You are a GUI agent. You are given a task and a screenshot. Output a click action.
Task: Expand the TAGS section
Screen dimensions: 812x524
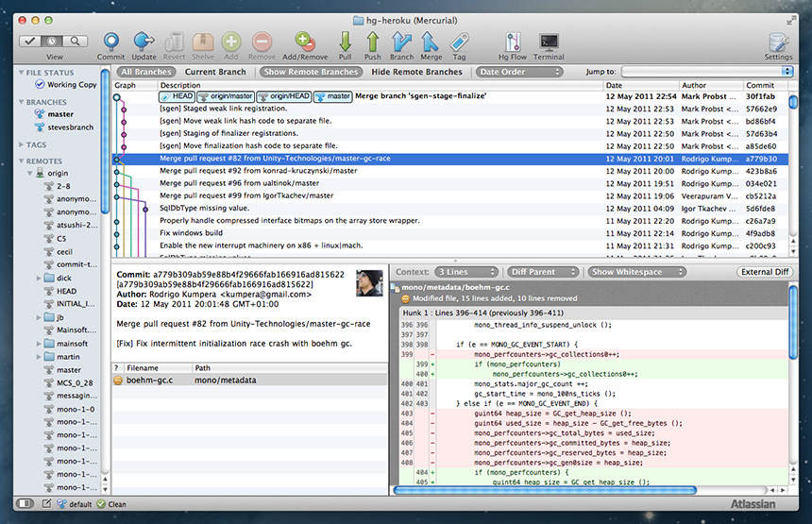coord(21,144)
